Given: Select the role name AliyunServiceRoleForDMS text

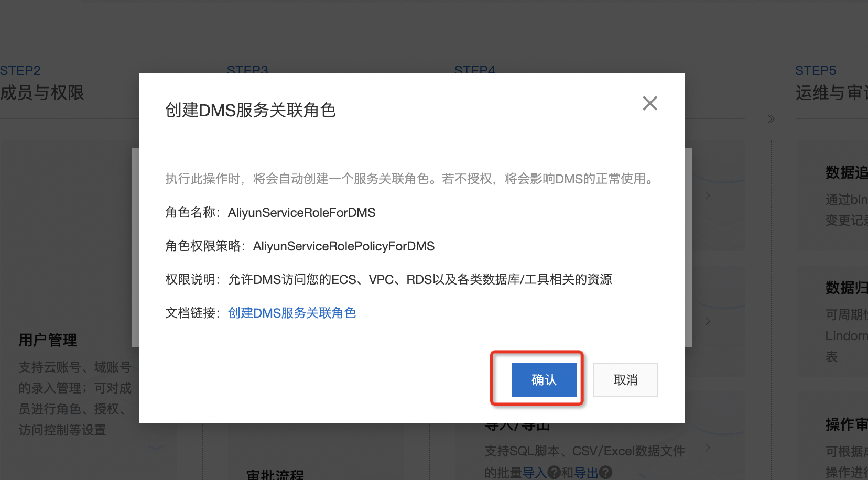Looking at the screenshot, I should click(x=301, y=213).
